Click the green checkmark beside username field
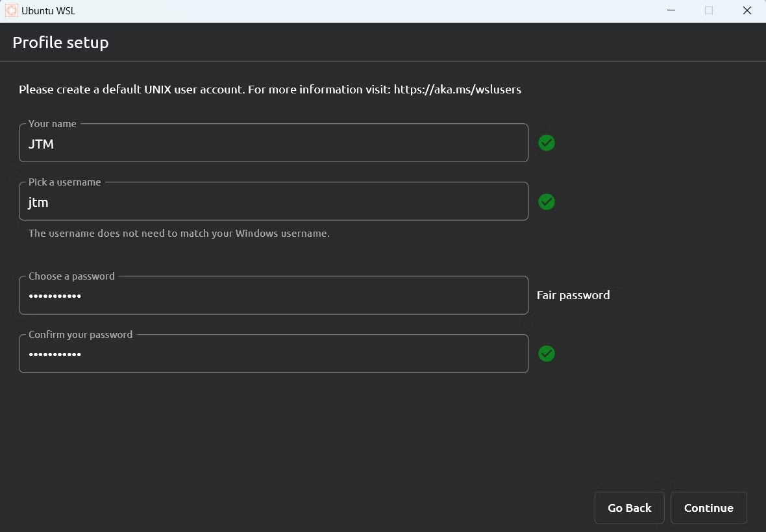The width and height of the screenshot is (766, 532). [x=546, y=202]
